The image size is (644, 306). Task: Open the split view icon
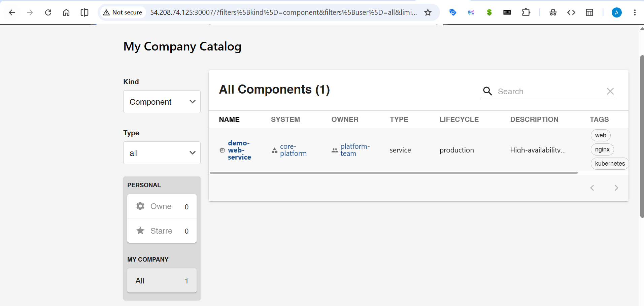coord(84,12)
